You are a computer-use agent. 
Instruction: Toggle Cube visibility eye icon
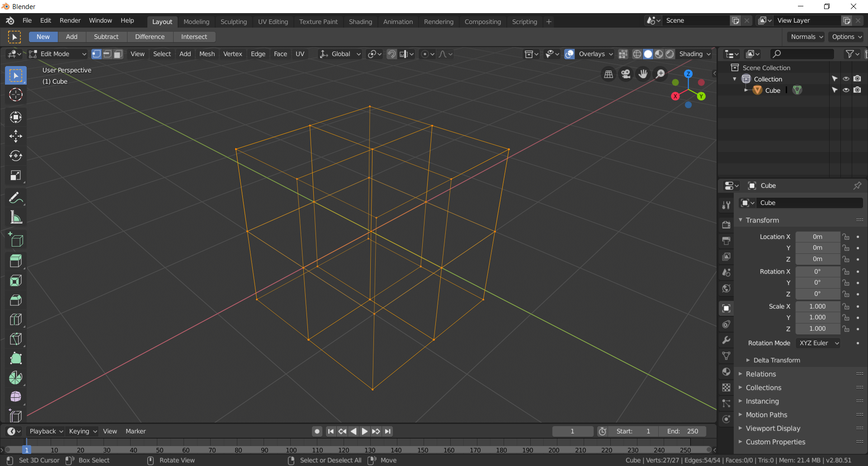tap(846, 90)
